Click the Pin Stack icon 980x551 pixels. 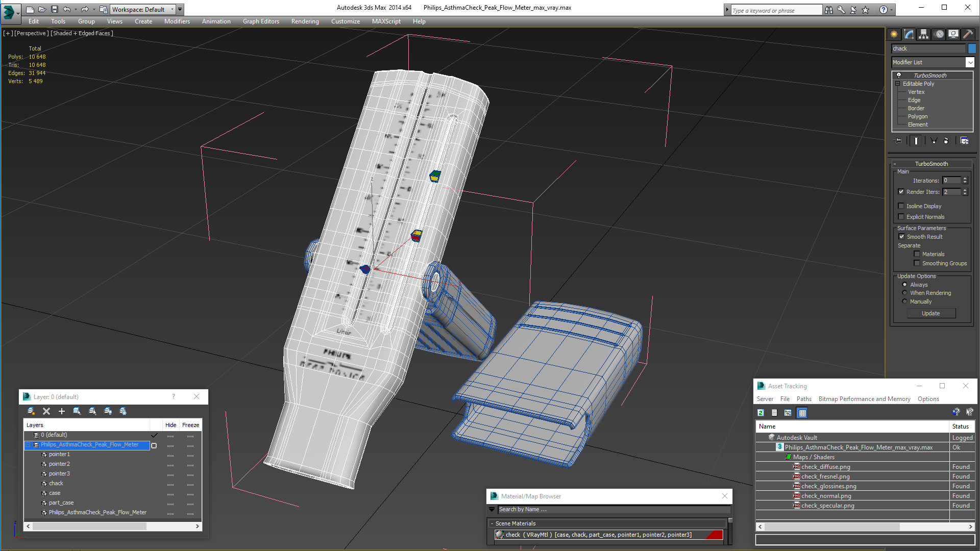[x=898, y=141]
